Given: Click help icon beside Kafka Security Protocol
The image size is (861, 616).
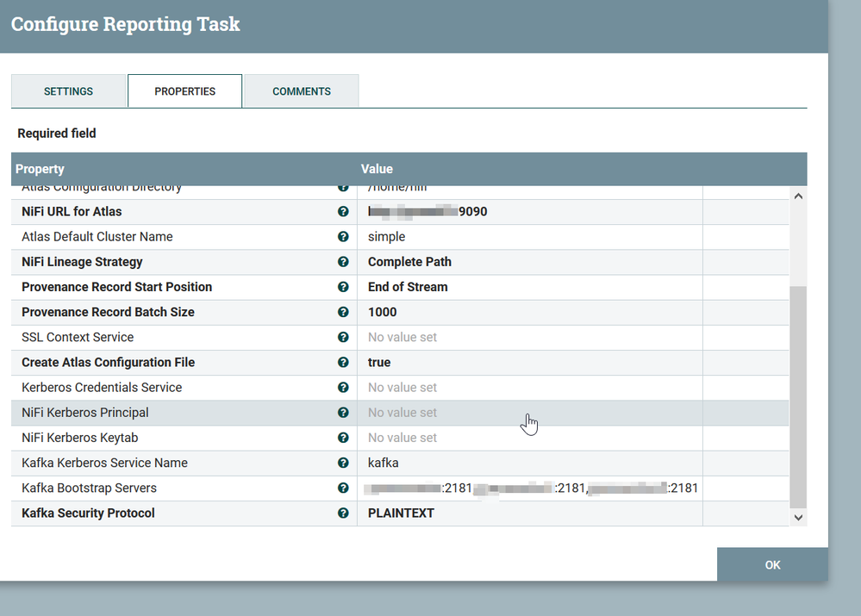Looking at the screenshot, I should tap(343, 513).
